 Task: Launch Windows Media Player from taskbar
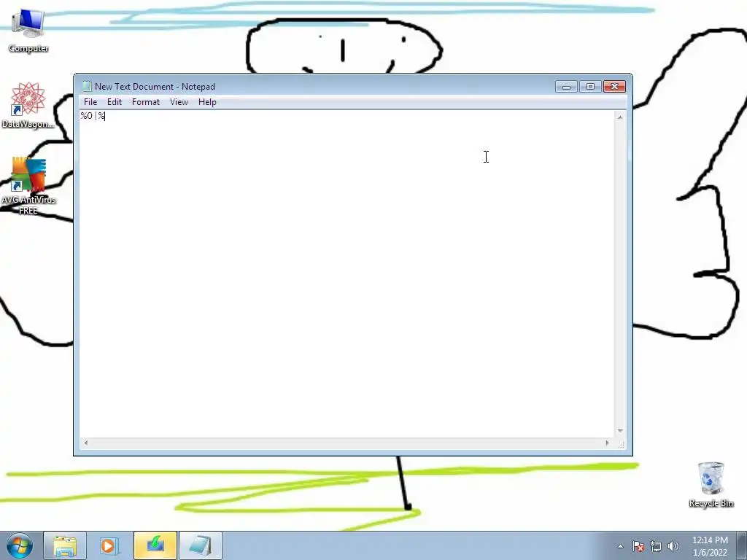[x=109, y=545]
